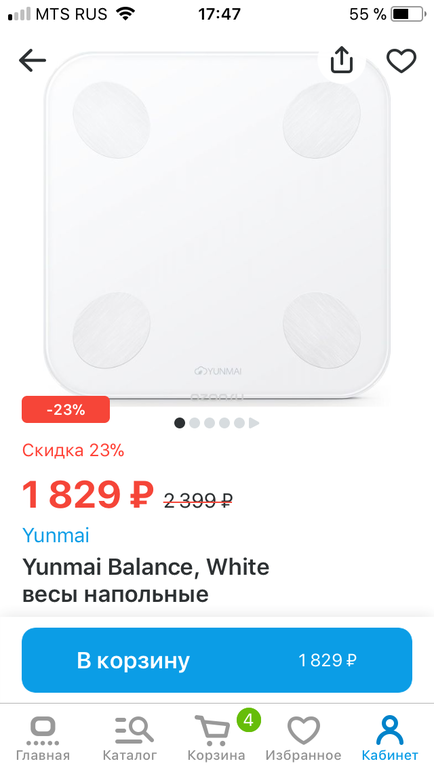Viewport: 434px width, 770px height.
Task: Tap the video play triangle indicator
Action: (254, 423)
